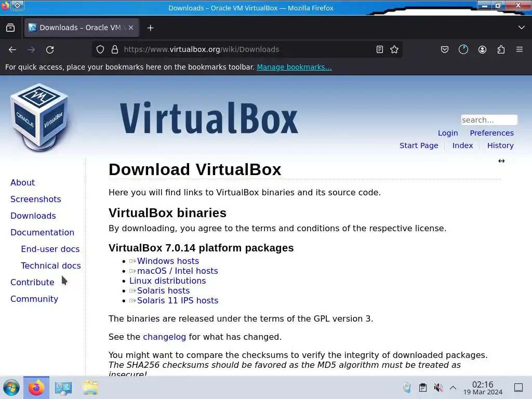Reload the current page
Screen dimensions: 532x399
click(50, 49)
